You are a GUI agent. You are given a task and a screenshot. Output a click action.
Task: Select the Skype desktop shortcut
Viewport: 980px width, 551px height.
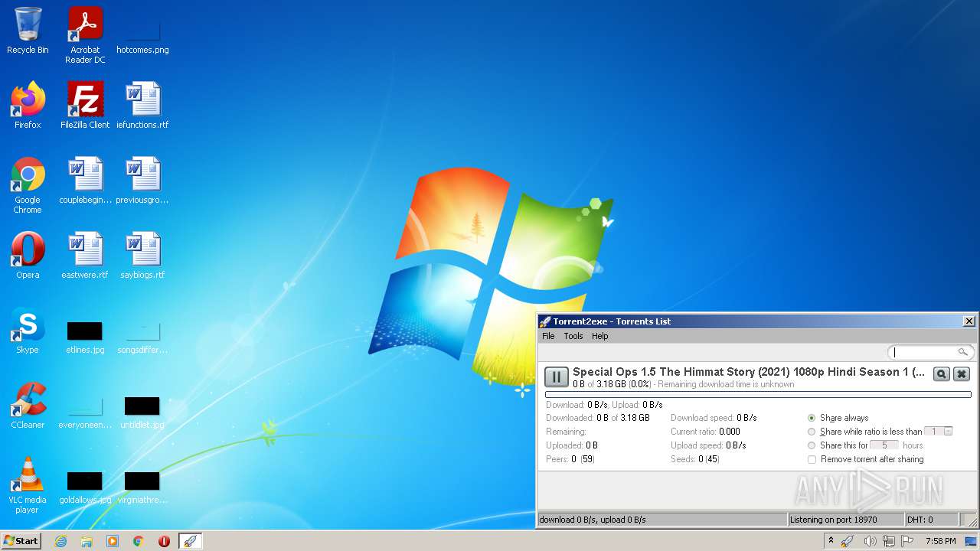(28, 331)
